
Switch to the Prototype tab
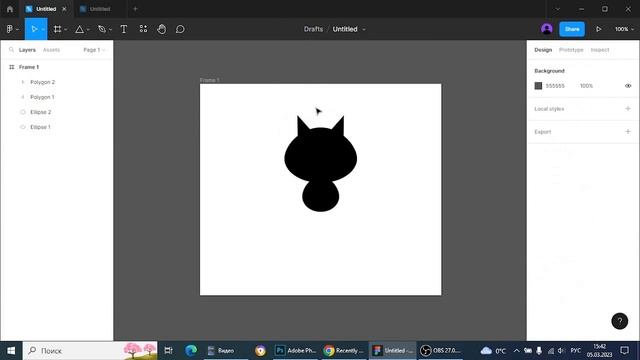coord(571,50)
